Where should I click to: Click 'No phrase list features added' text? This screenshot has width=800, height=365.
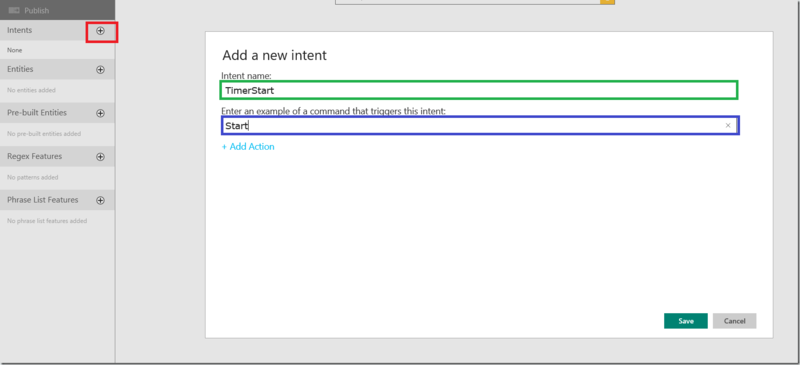point(47,221)
